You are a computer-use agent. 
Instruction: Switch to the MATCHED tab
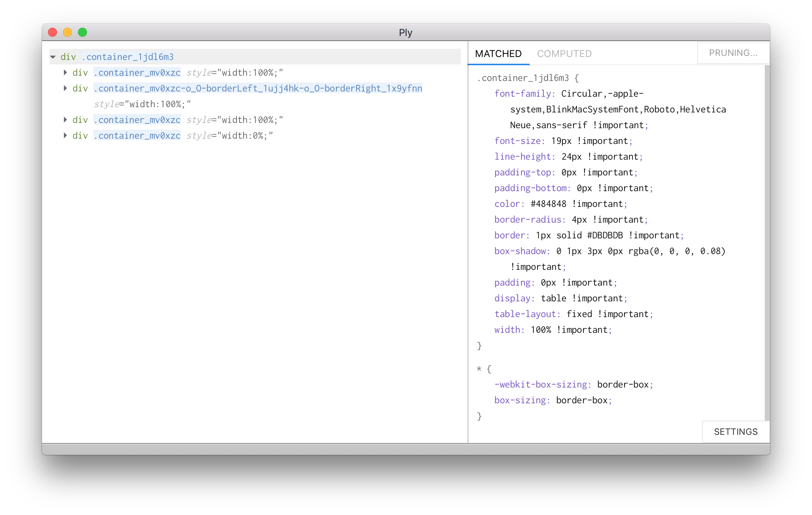pos(498,54)
